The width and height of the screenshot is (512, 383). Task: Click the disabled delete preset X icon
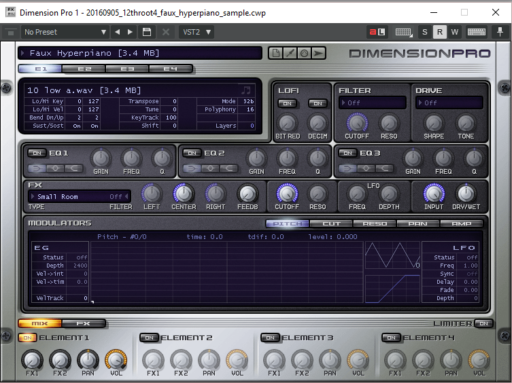(166, 32)
